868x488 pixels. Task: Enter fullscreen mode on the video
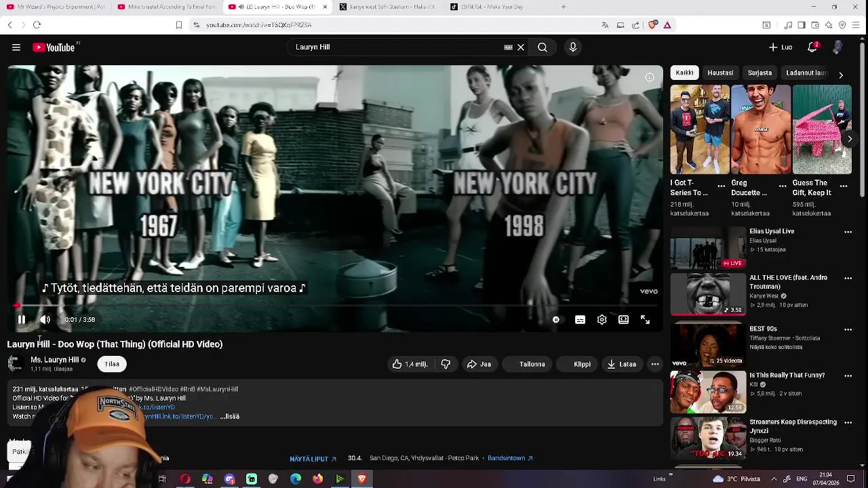[645, 320]
